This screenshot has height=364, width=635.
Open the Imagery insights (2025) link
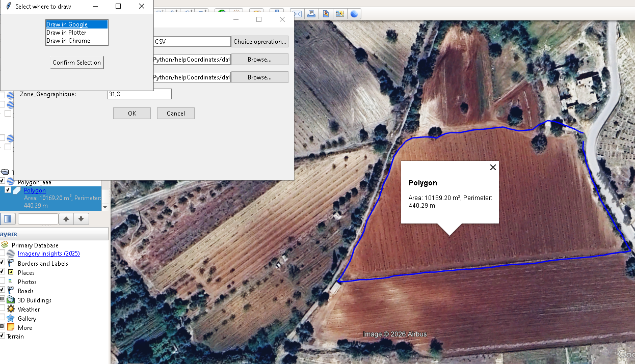pyautogui.click(x=48, y=254)
